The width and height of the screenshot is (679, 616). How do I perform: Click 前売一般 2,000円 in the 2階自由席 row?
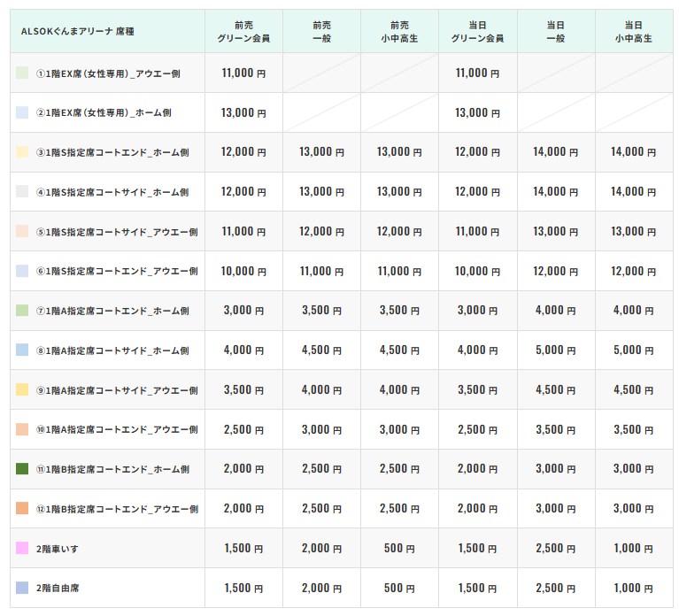(x=321, y=589)
